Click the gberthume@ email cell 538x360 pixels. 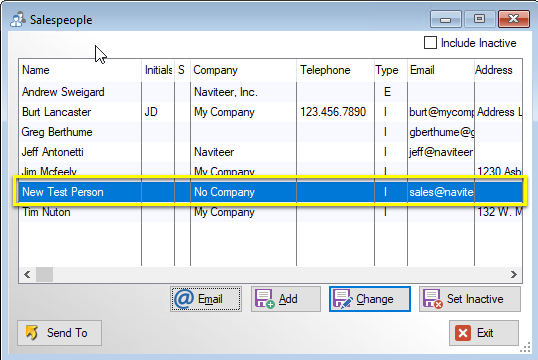[x=441, y=132]
